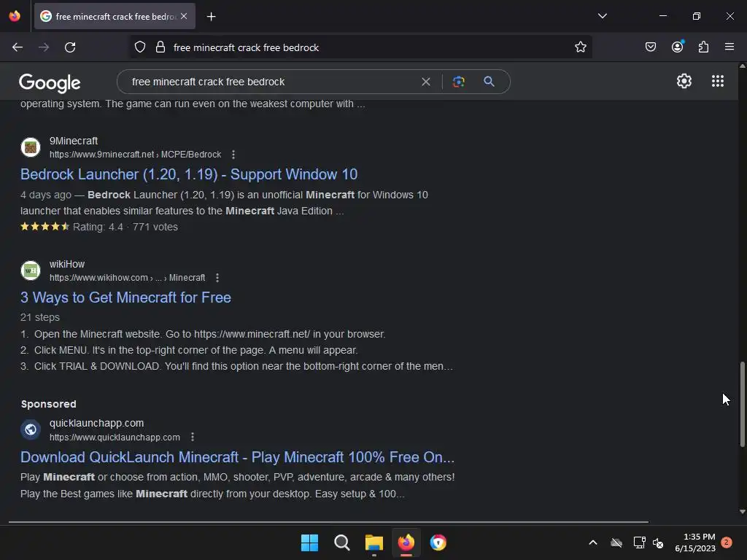Image resolution: width=747 pixels, height=560 pixels.
Task: Click the Firefox back arrow
Action: pos(18,47)
